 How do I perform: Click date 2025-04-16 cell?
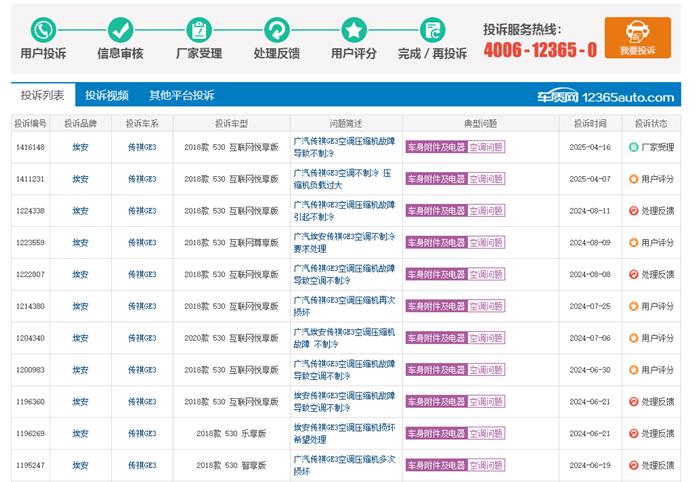click(590, 147)
